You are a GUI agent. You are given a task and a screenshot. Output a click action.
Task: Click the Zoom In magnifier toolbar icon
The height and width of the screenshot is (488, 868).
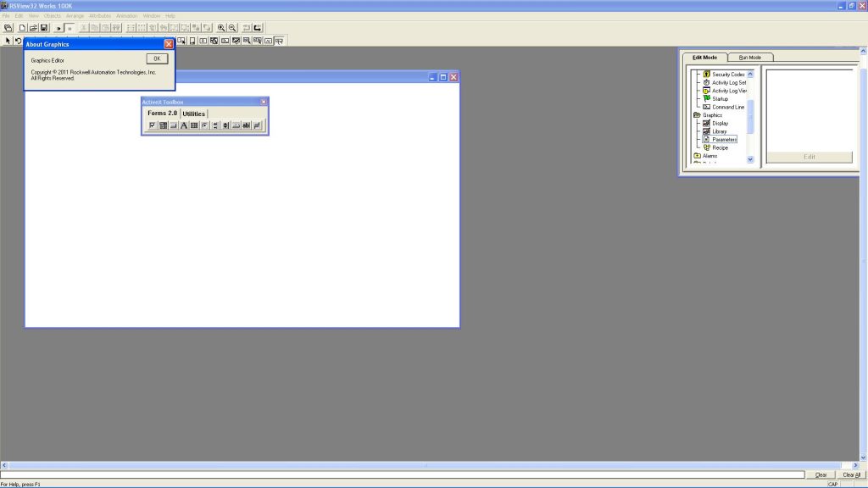click(x=219, y=26)
